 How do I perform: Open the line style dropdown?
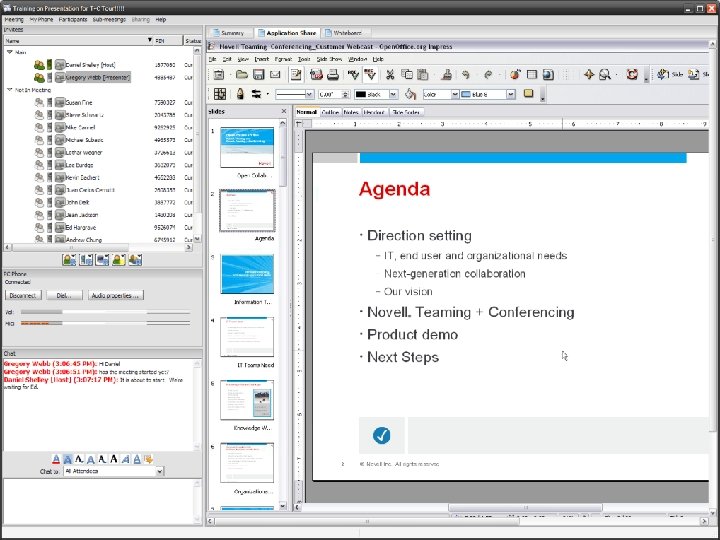(x=309, y=94)
